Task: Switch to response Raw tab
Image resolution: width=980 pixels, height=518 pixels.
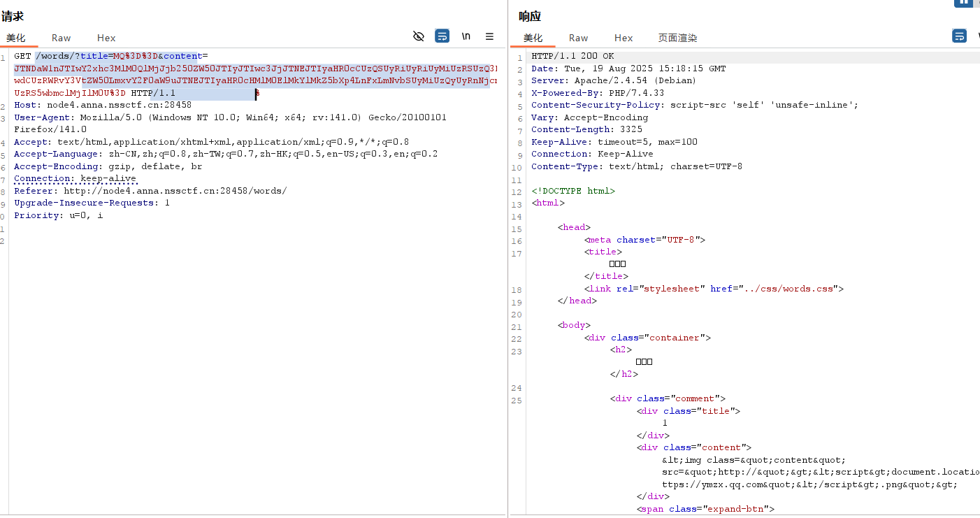Action: [x=578, y=38]
